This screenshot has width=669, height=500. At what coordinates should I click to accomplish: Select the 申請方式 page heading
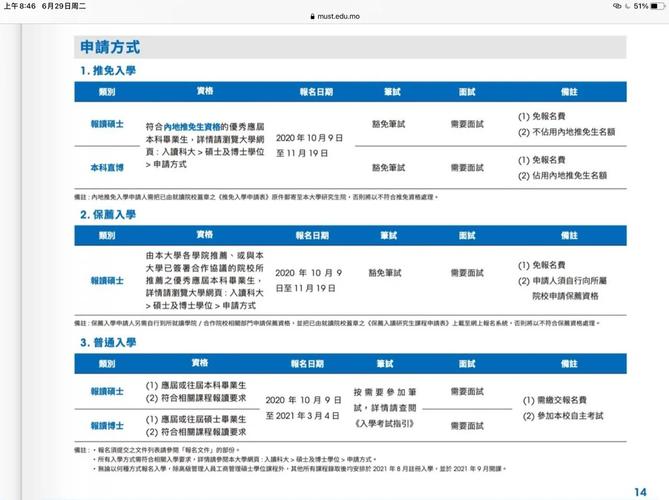(x=110, y=47)
